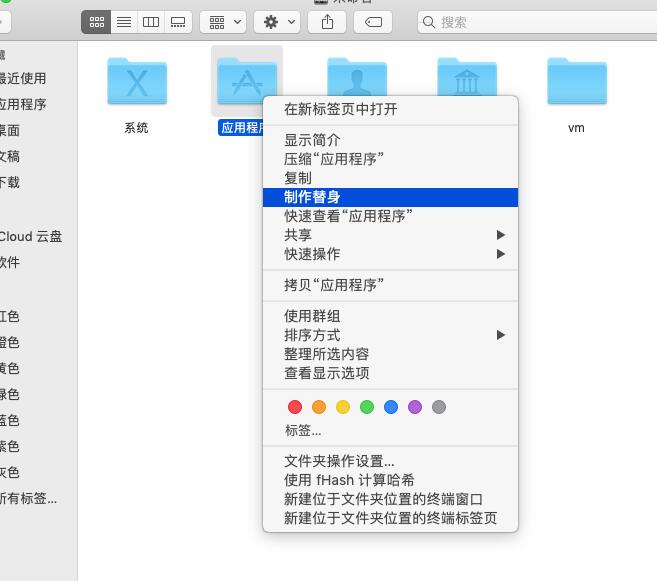657x581 pixels.
Task: Choose 使用 fHash 计算哈希
Action: (391, 480)
